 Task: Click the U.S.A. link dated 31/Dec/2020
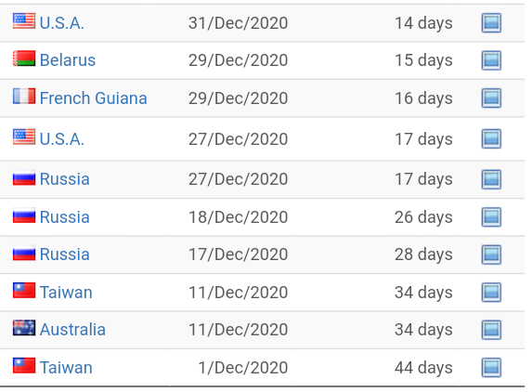tap(62, 23)
